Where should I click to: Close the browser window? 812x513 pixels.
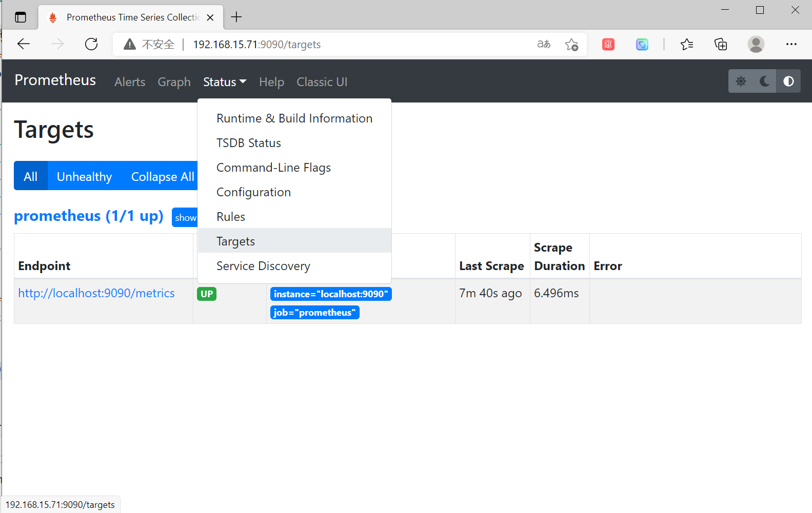(x=795, y=10)
